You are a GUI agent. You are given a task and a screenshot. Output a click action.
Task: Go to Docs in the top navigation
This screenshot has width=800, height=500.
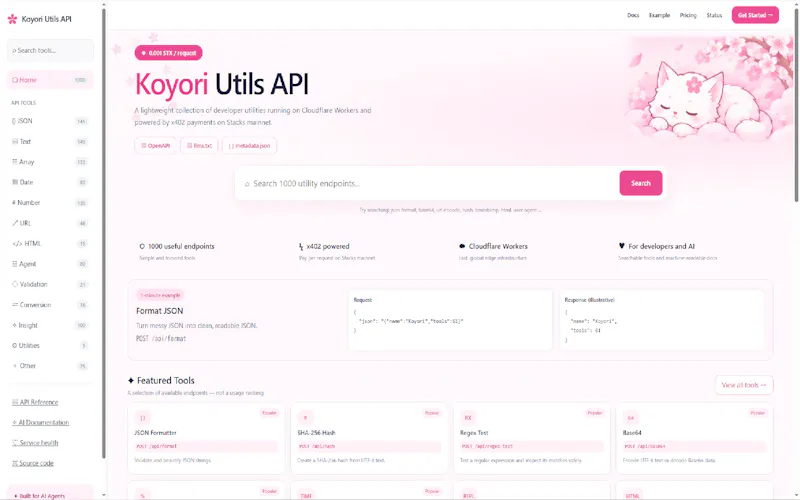click(x=633, y=15)
